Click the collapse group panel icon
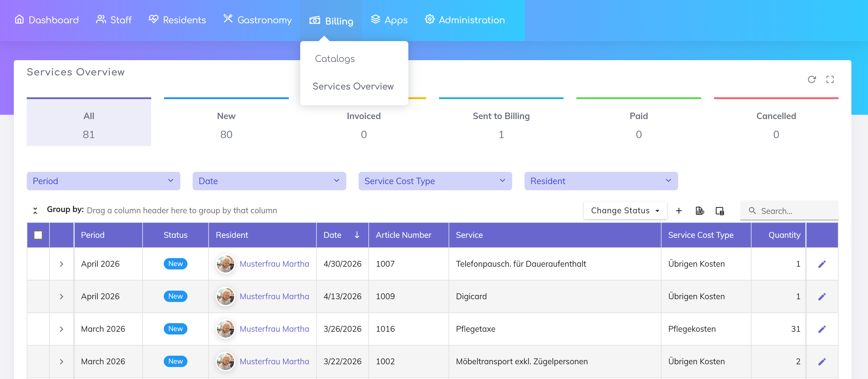The image size is (868, 379). [35, 211]
